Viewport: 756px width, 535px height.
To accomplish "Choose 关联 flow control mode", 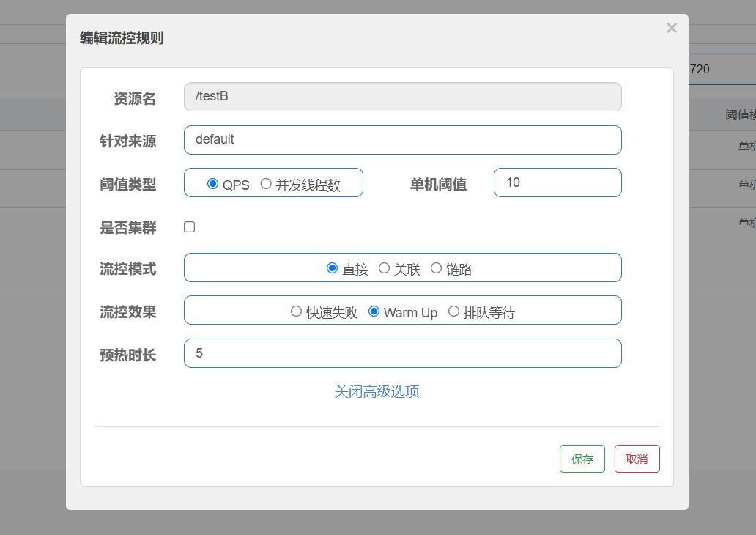I will point(384,268).
